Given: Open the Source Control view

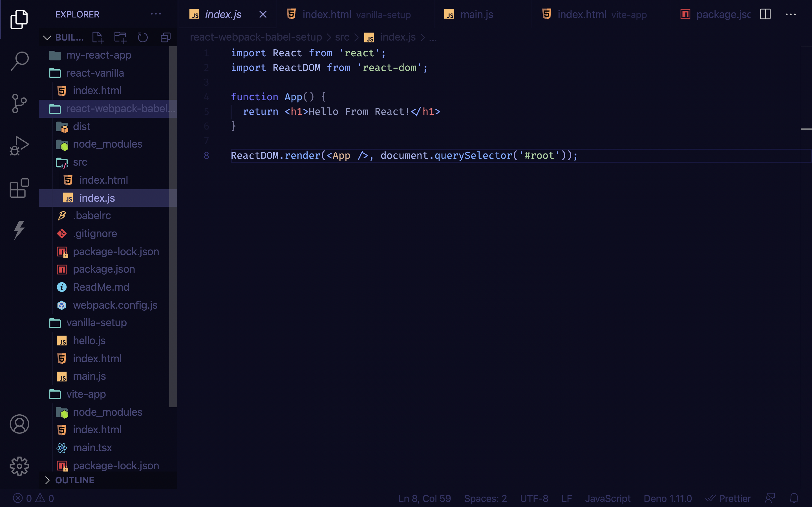Looking at the screenshot, I should [19, 103].
